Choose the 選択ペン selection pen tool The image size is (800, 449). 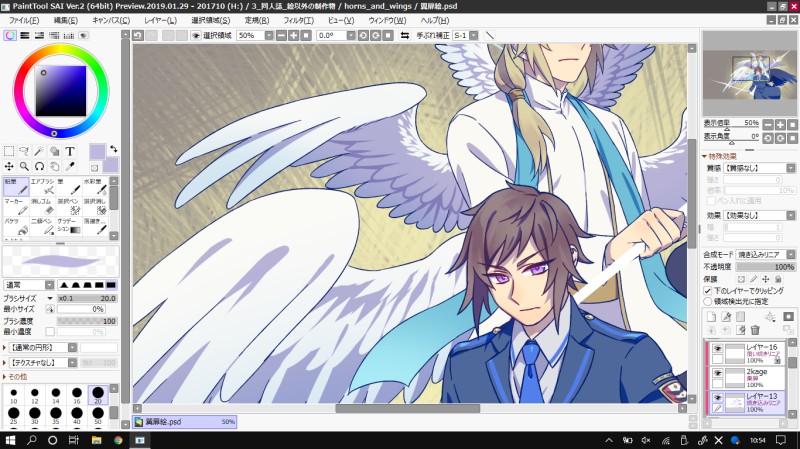coord(69,207)
